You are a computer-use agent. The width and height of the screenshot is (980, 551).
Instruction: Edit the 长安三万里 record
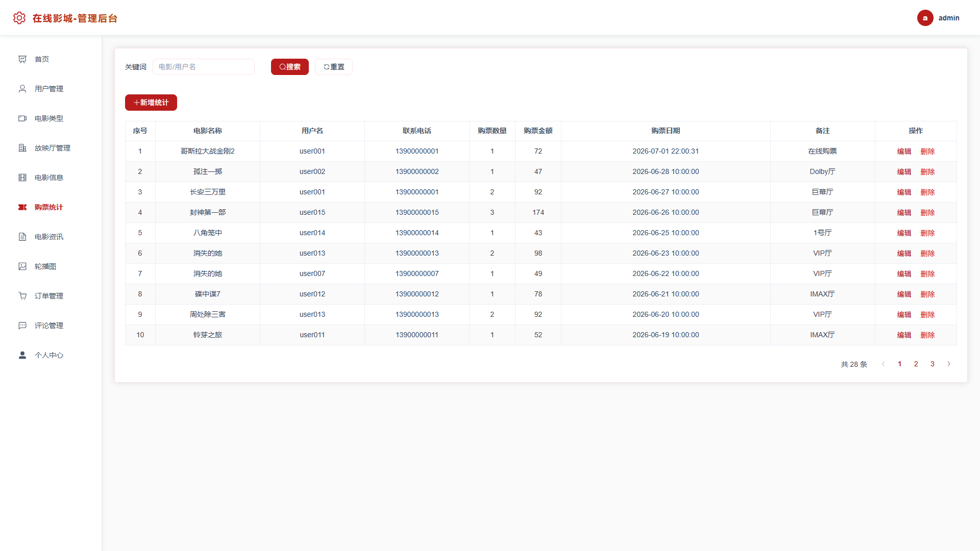[904, 192]
